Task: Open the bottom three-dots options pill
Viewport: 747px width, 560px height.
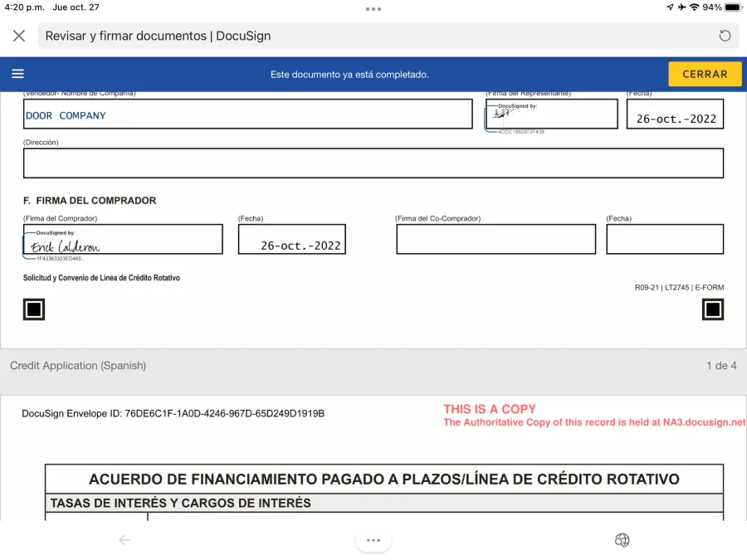Action: coord(373,540)
